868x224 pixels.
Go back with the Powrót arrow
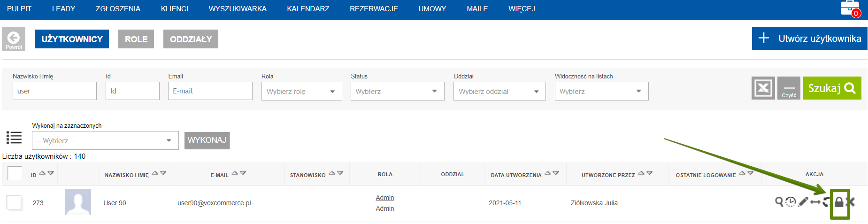[14, 39]
